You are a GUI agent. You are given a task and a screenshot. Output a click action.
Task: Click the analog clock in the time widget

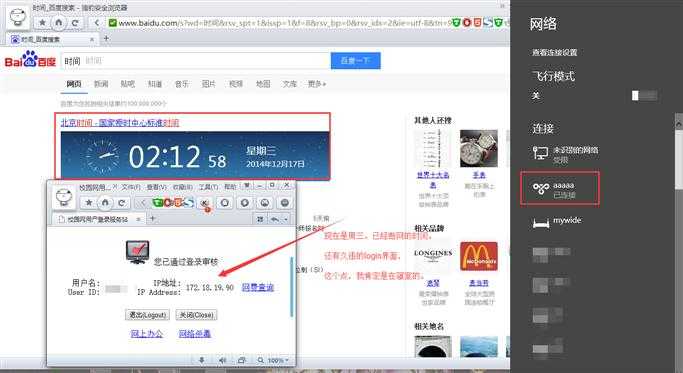click(x=102, y=156)
